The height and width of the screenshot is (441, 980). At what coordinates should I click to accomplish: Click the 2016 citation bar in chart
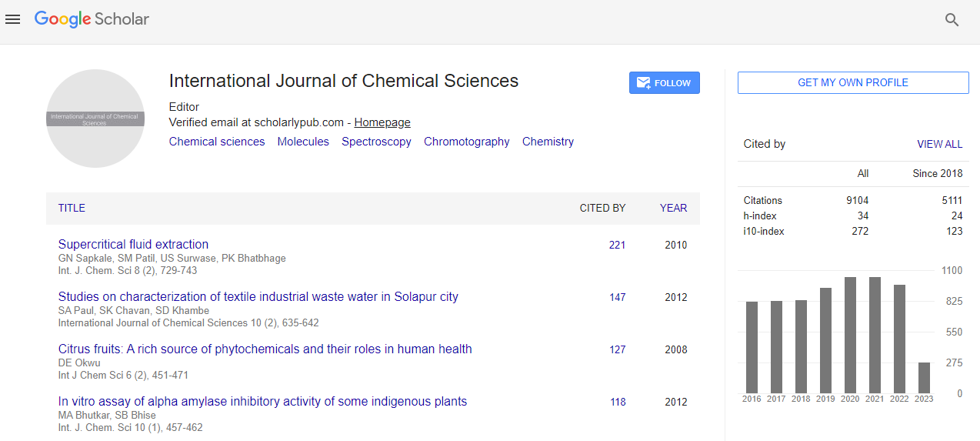coord(752,347)
